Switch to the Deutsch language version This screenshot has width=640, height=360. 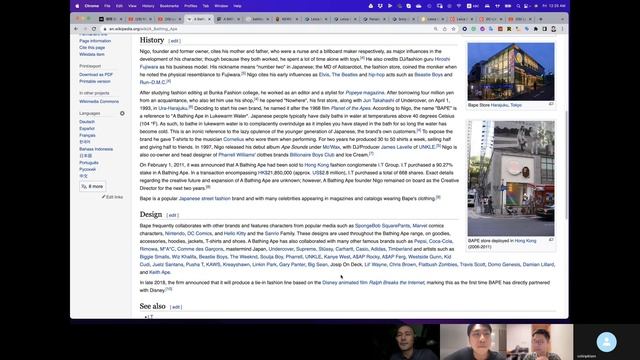click(87, 122)
